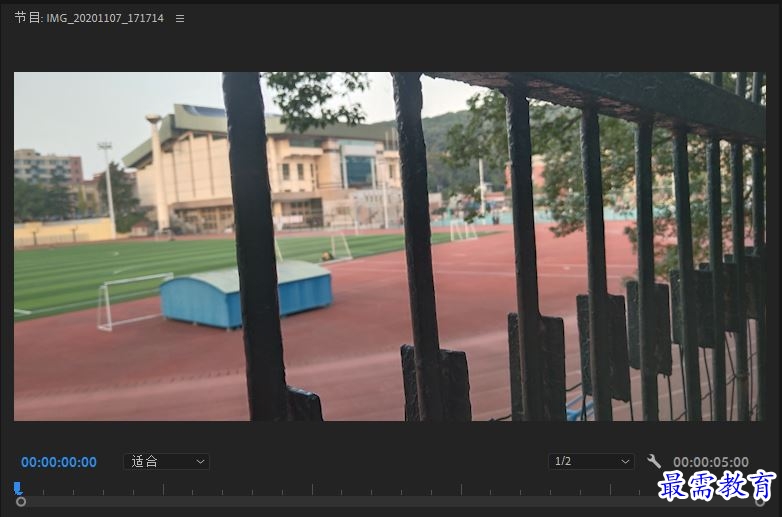Image resolution: width=782 pixels, height=517 pixels.
Task: Open the 适合 zoom level dropdown
Action: tap(167, 462)
